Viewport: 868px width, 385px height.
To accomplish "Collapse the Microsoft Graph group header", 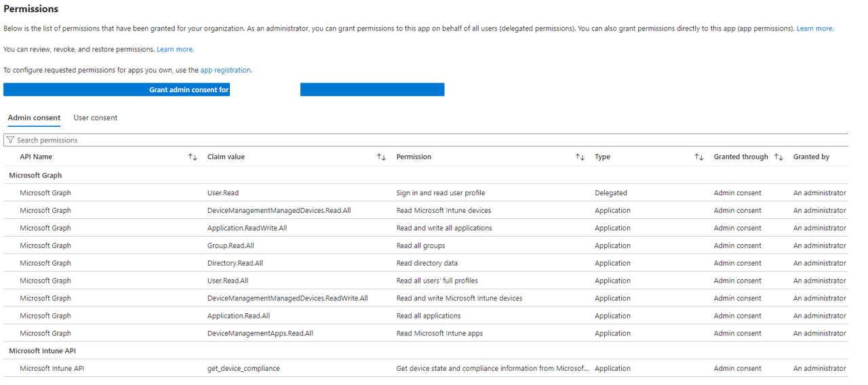I will pyautogui.click(x=35, y=176).
